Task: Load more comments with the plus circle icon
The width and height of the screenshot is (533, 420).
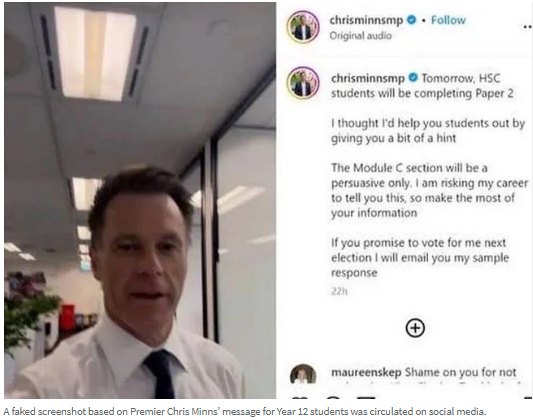Action: point(415,328)
